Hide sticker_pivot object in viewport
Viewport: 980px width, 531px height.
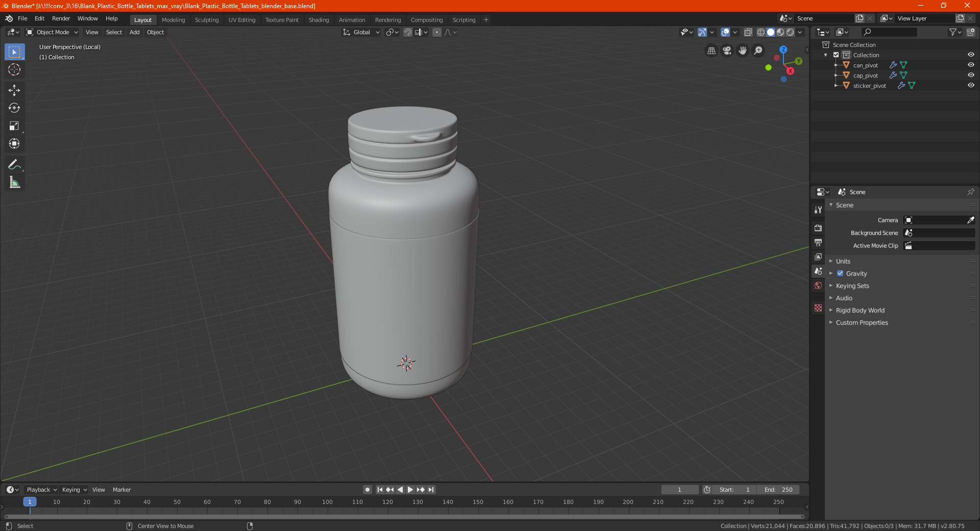tap(971, 85)
